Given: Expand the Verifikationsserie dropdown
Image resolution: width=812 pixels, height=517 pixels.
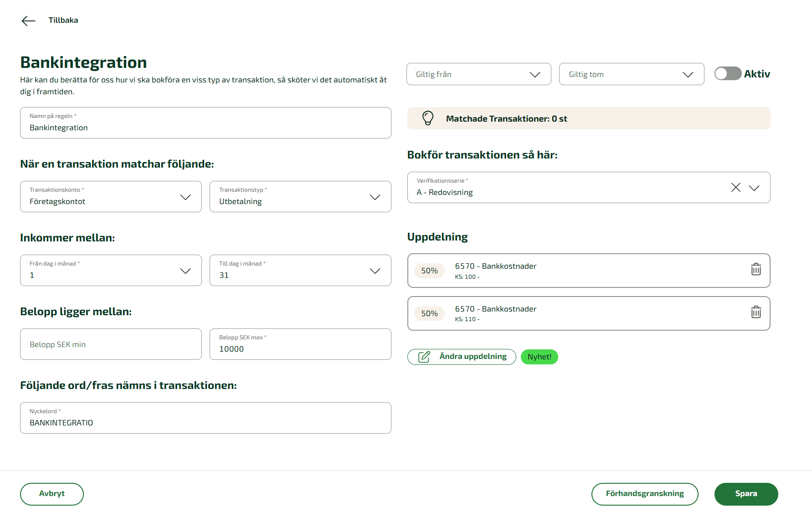Looking at the screenshot, I should [755, 187].
